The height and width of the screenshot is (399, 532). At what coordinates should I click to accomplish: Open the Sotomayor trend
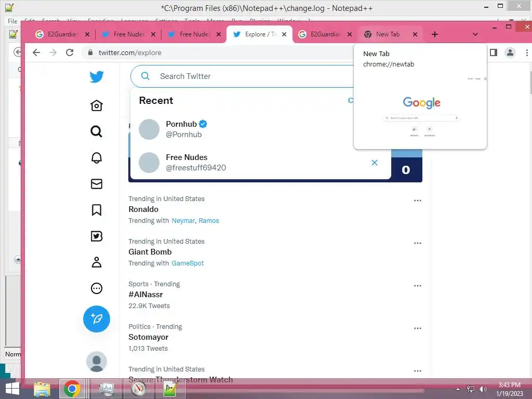click(x=148, y=337)
